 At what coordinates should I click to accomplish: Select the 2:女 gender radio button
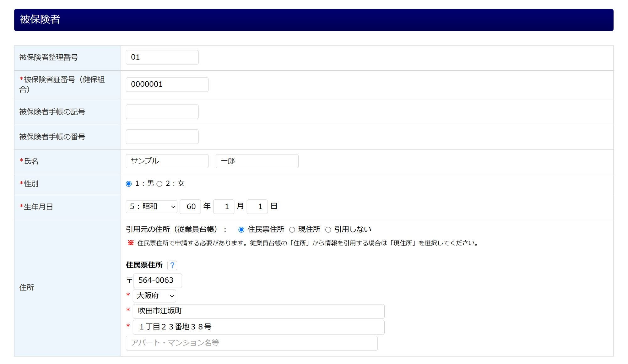[160, 184]
